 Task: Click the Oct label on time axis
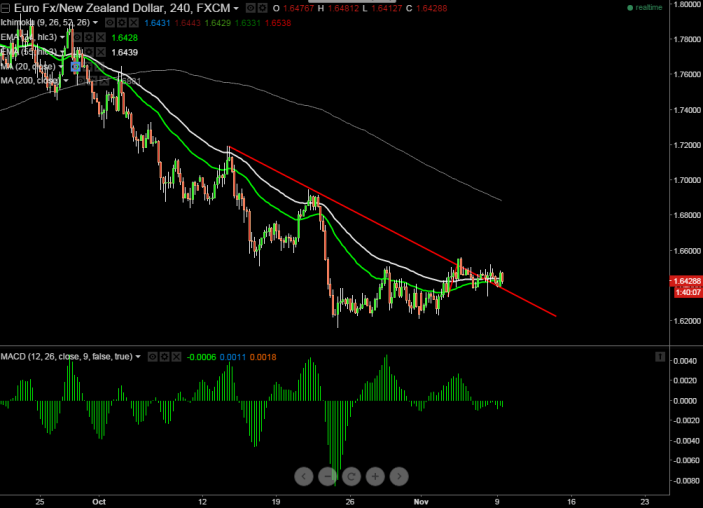(x=99, y=502)
